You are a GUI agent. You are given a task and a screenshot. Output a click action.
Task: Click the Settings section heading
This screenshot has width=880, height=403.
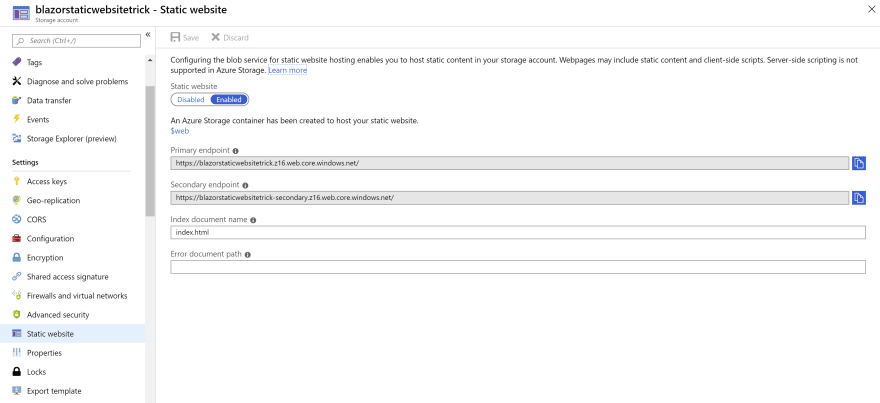(x=25, y=163)
